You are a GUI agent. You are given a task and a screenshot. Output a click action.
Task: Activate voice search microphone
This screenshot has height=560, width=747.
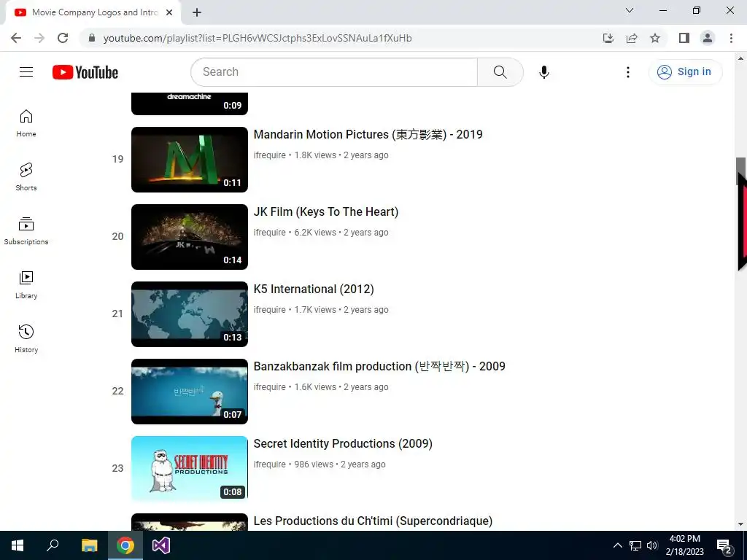pyautogui.click(x=544, y=72)
